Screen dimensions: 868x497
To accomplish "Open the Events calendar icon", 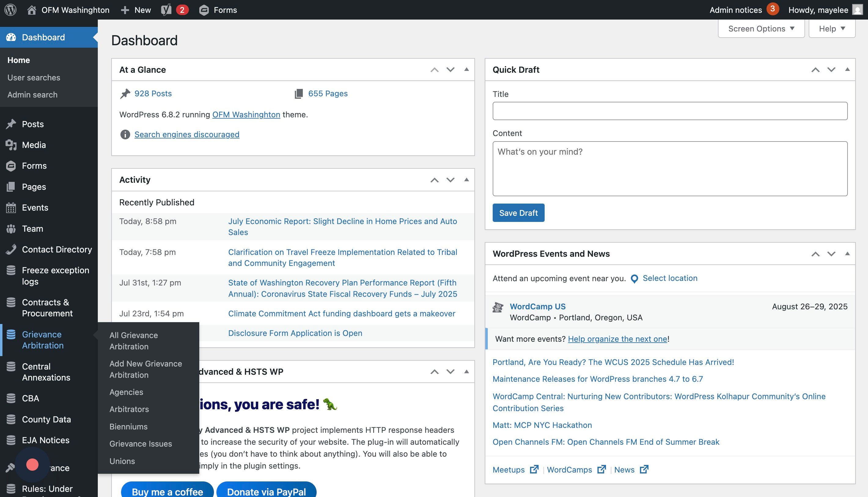I will 11,208.
